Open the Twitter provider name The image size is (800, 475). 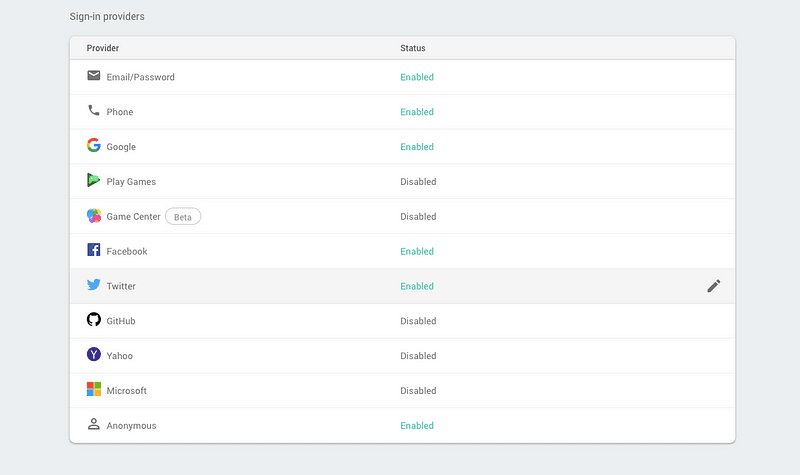[x=121, y=286]
